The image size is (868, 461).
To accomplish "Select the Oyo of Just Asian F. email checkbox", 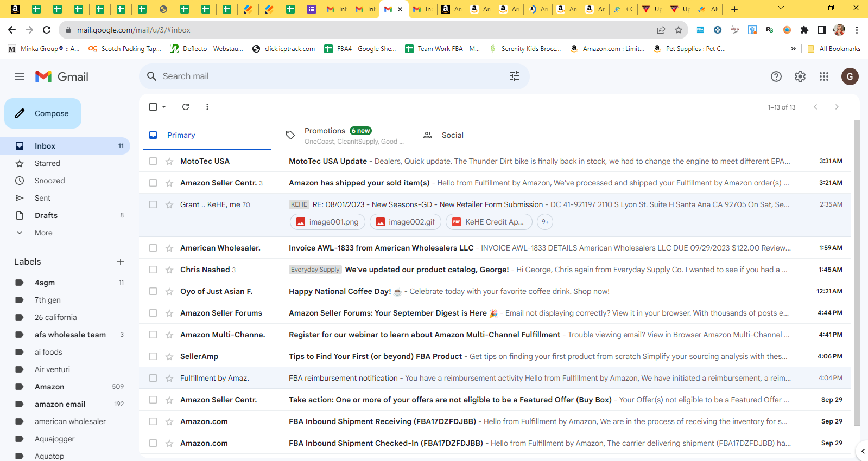I will (153, 291).
